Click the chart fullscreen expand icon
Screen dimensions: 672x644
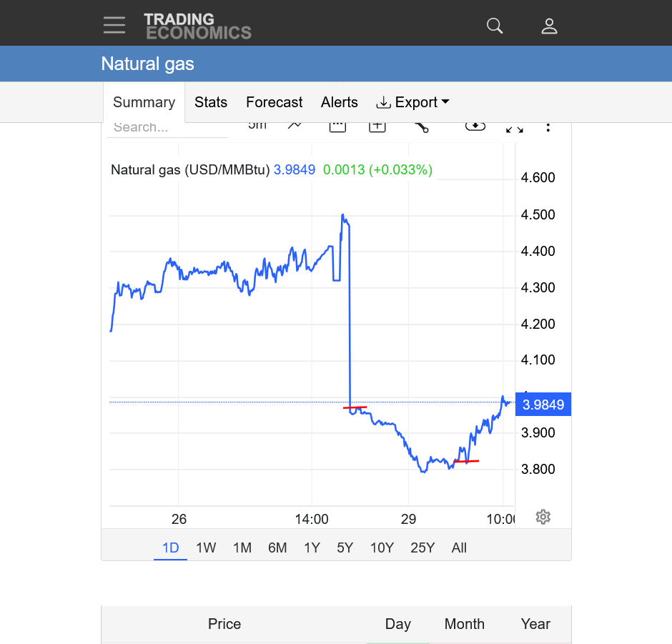[x=514, y=127]
